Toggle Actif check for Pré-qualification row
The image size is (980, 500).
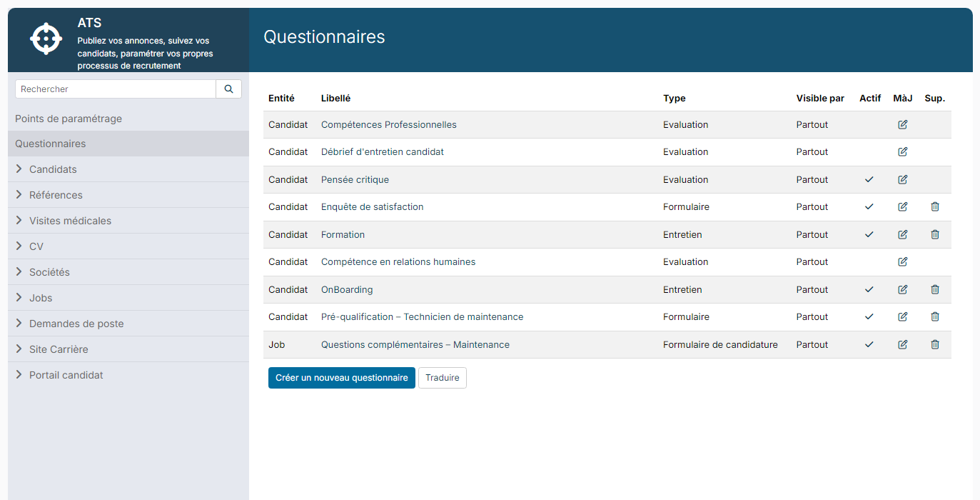[x=869, y=317]
